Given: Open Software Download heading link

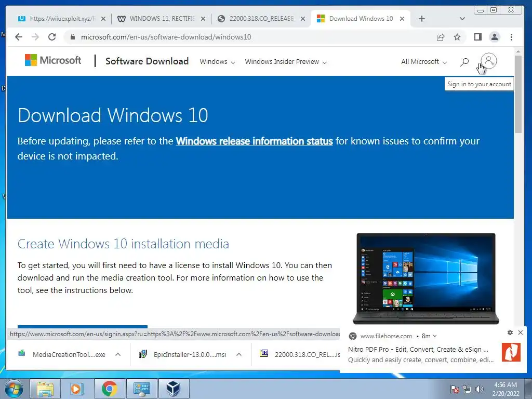Looking at the screenshot, I should 147,61.
